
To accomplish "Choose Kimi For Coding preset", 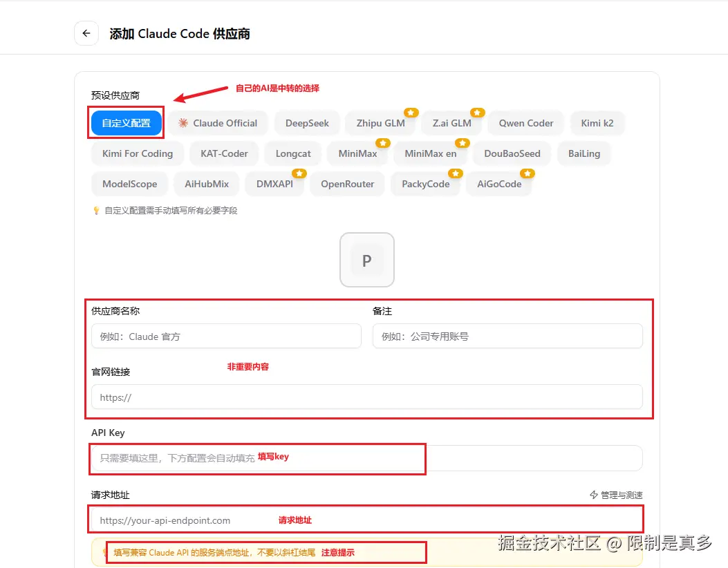I will click(138, 153).
